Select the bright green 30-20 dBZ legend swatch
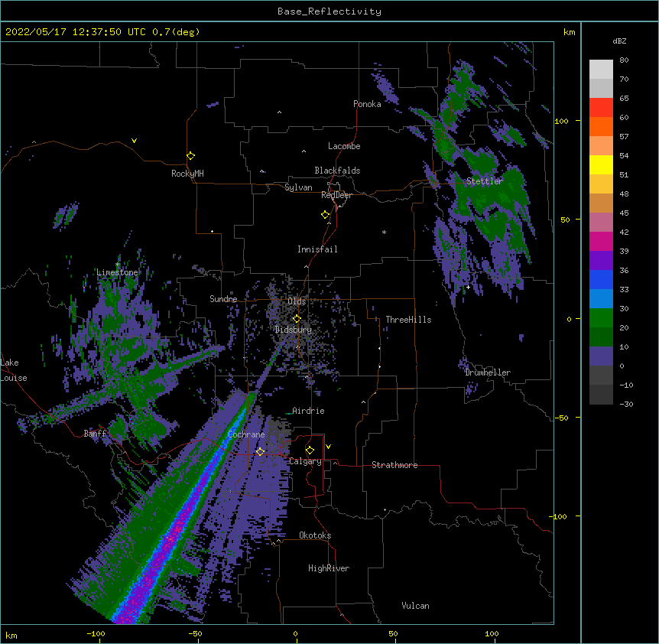The width and height of the screenshot is (659, 644). [601, 318]
